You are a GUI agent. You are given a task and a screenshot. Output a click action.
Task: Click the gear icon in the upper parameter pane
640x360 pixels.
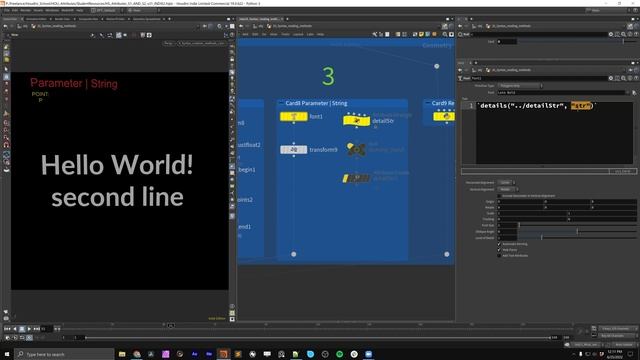(611, 35)
